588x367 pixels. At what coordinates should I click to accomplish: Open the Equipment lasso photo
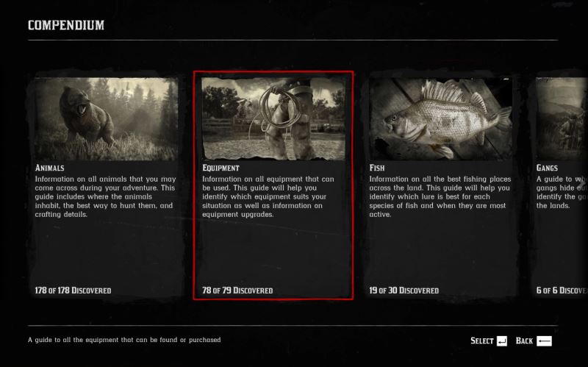coord(273,118)
